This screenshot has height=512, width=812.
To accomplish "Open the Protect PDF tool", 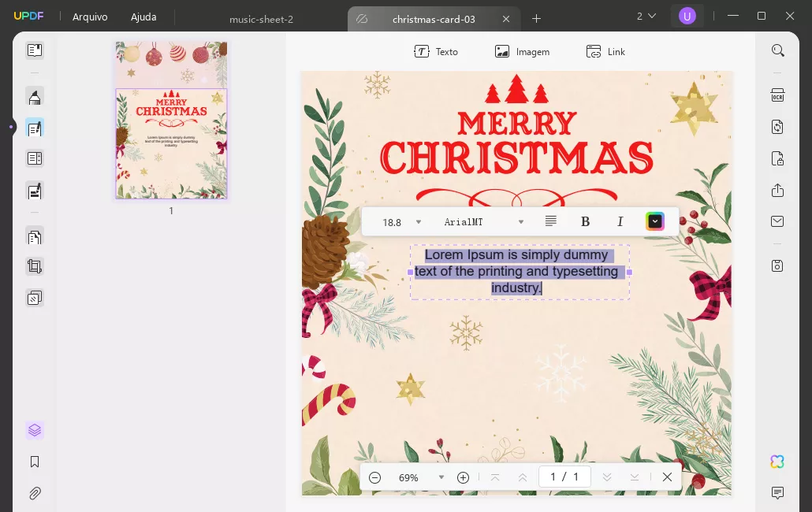I will pyautogui.click(x=777, y=158).
